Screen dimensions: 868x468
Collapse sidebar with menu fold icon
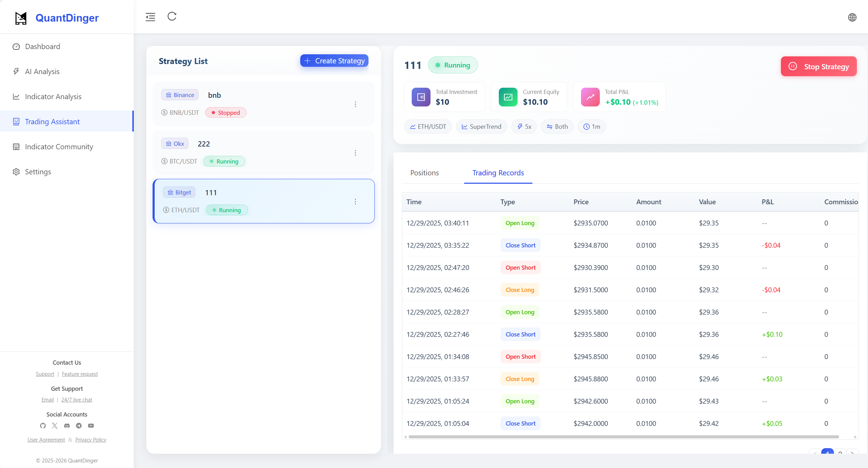coord(150,17)
